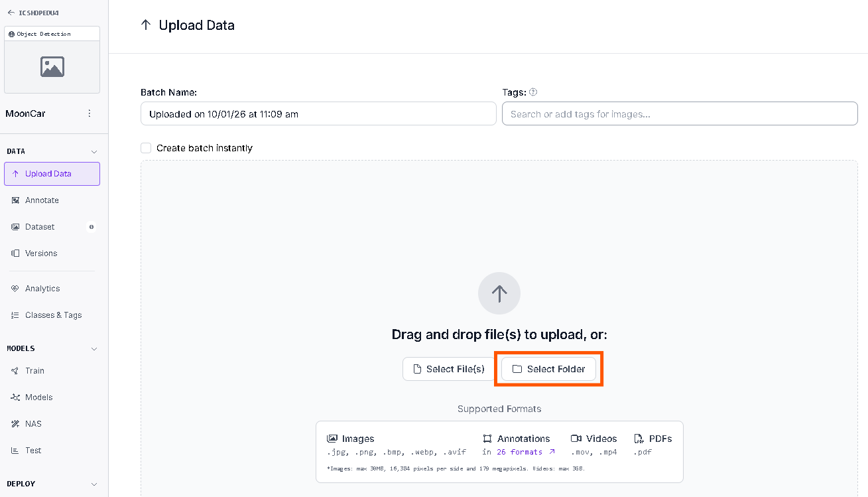
Task: Click the back arrow beside ICSHDPEDU4
Action: [x=11, y=12]
